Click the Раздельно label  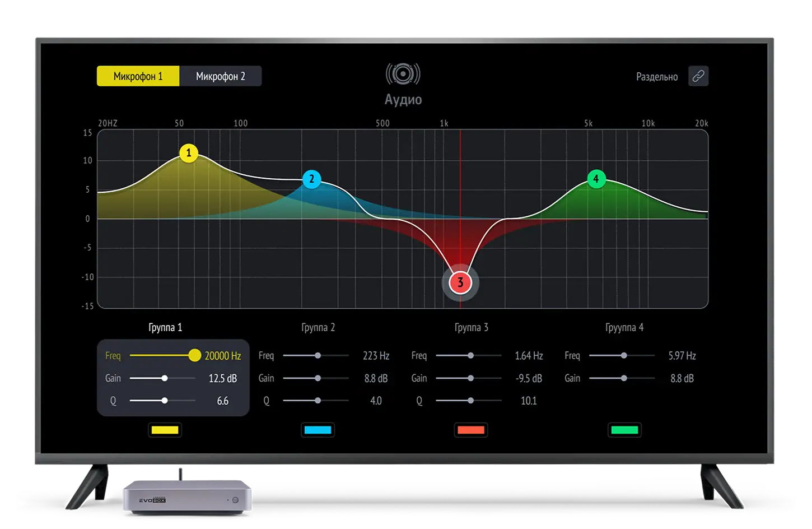(656, 77)
